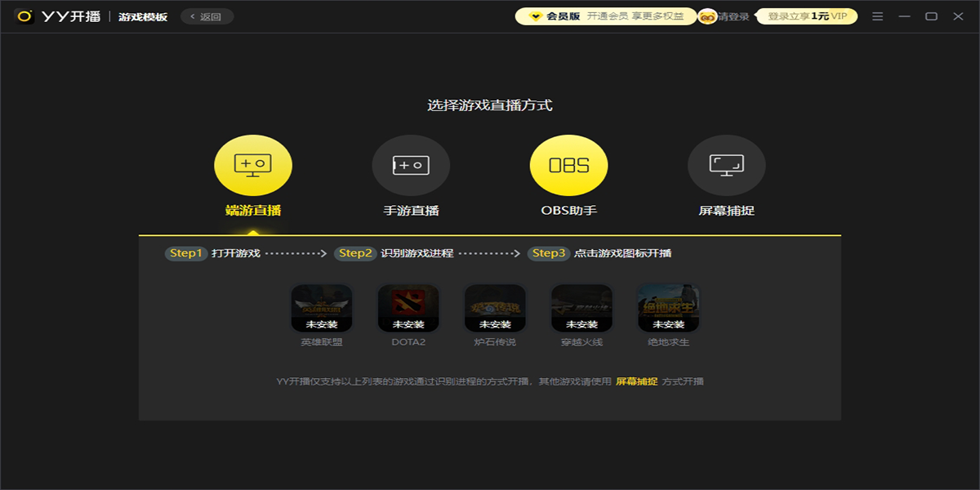Click the 屏幕捕捉 label under icon

(x=727, y=211)
